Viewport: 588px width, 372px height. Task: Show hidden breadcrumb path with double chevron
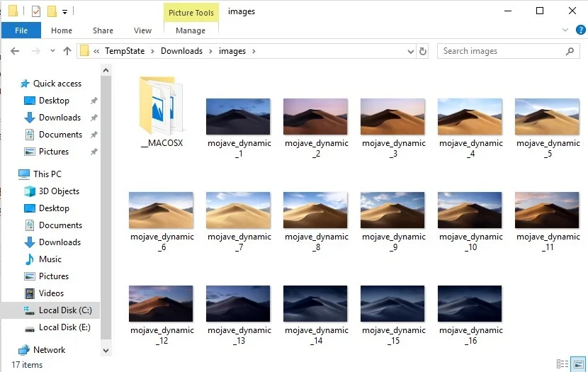96,51
